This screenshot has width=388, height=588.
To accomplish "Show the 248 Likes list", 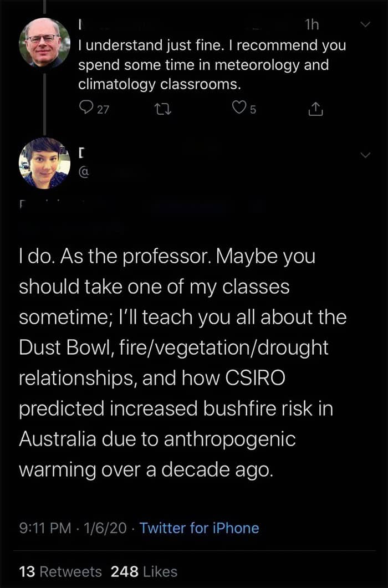I will (144, 571).
